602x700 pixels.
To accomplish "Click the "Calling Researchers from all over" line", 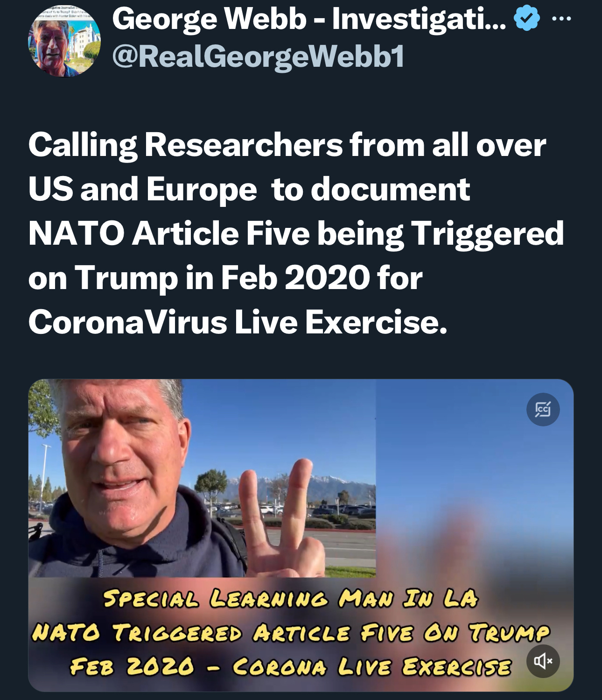I will point(287,145).
